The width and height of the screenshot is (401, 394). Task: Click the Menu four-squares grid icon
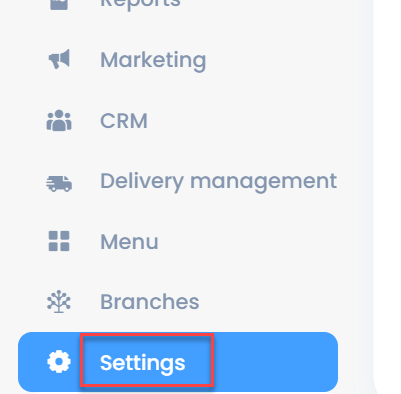(59, 241)
